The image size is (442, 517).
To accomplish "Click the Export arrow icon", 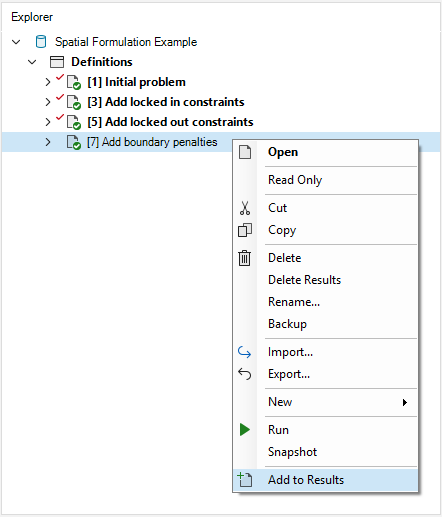I will [245, 374].
